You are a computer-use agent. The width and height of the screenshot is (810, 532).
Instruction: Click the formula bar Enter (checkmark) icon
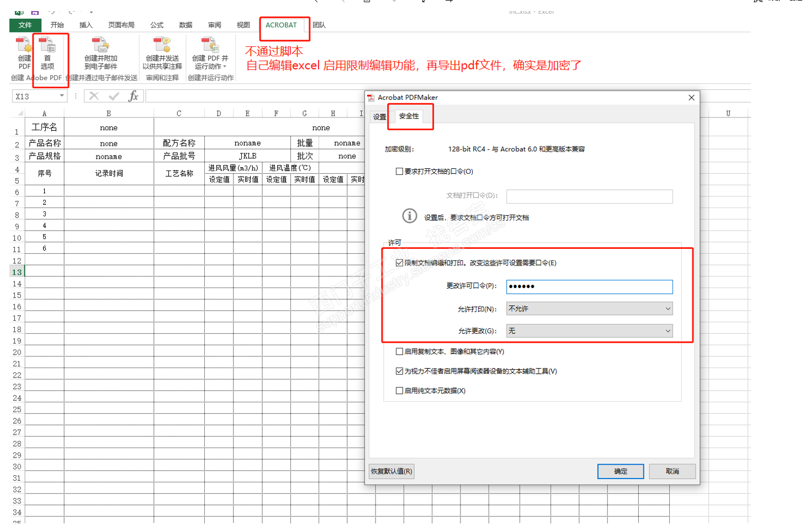(114, 96)
